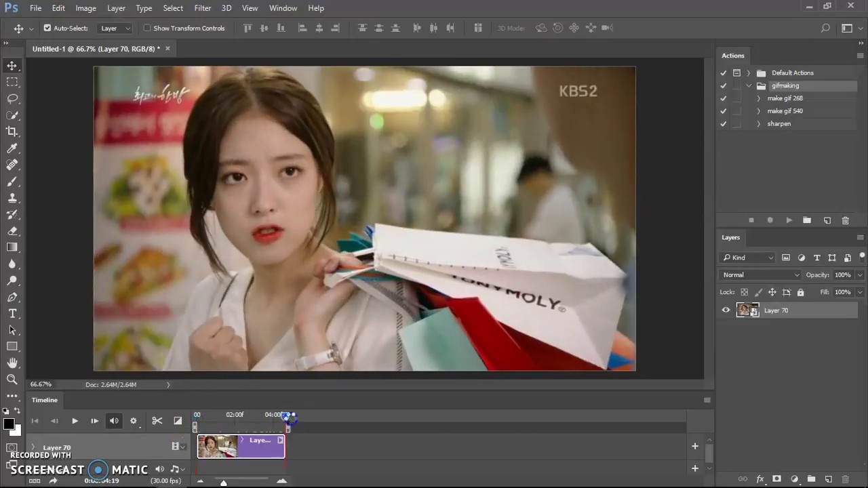Select the Rectangular Marquee tool
The height and width of the screenshot is (488, 868).
12,82
